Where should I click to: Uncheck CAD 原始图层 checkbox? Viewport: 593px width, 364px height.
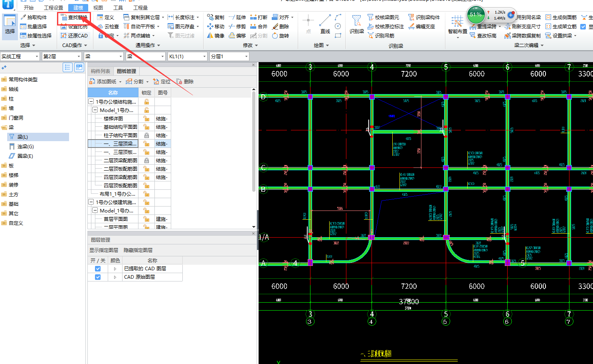tap(98, 277)
